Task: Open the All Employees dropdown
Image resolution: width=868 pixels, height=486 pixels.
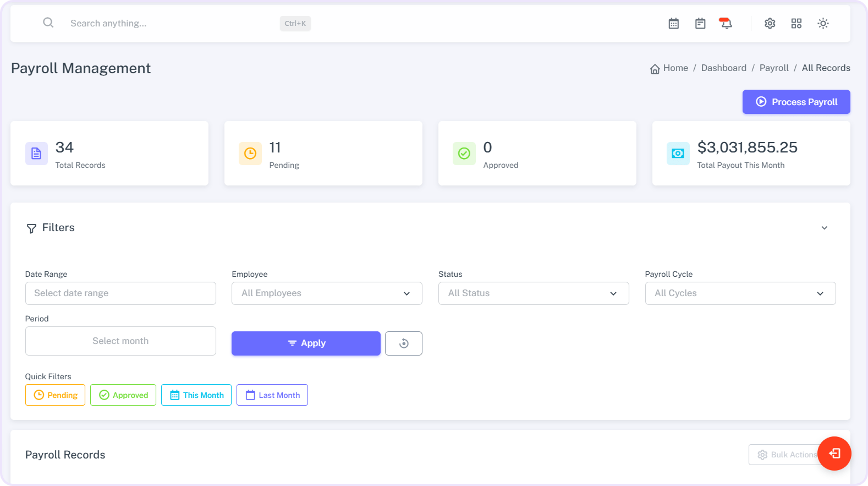Action: coord(327,293)
